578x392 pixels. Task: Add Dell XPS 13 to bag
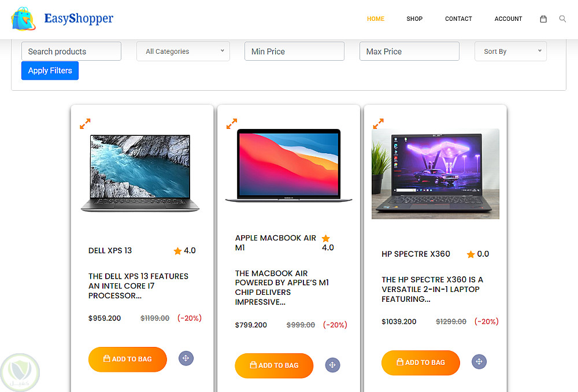pos(128,359)
